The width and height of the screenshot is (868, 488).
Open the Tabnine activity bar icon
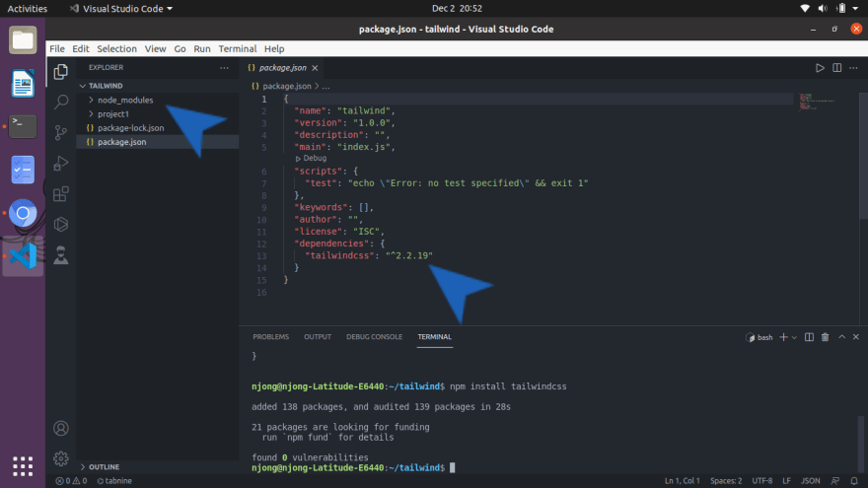[x=61, y=255]
